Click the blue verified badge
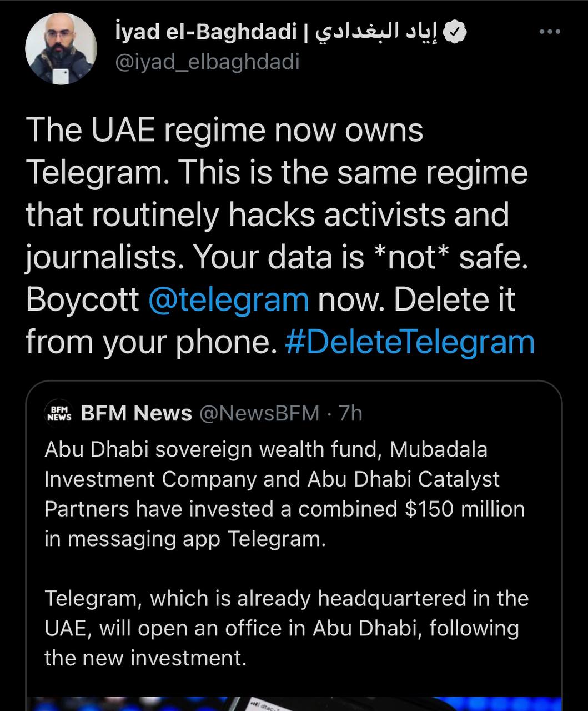 (x=456, y=33)
